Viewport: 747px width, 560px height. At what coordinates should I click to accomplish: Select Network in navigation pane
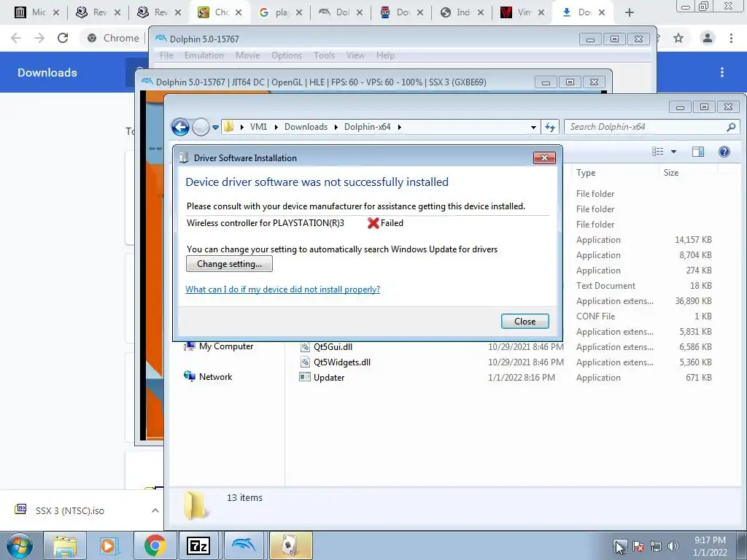208,377
